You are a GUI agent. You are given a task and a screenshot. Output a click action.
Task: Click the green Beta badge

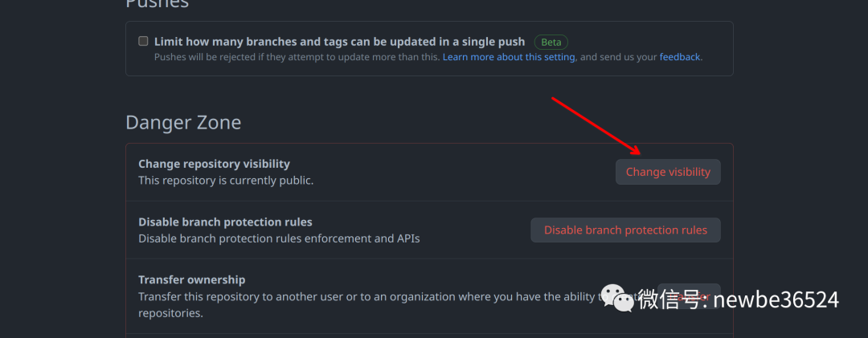pos(551,42)
